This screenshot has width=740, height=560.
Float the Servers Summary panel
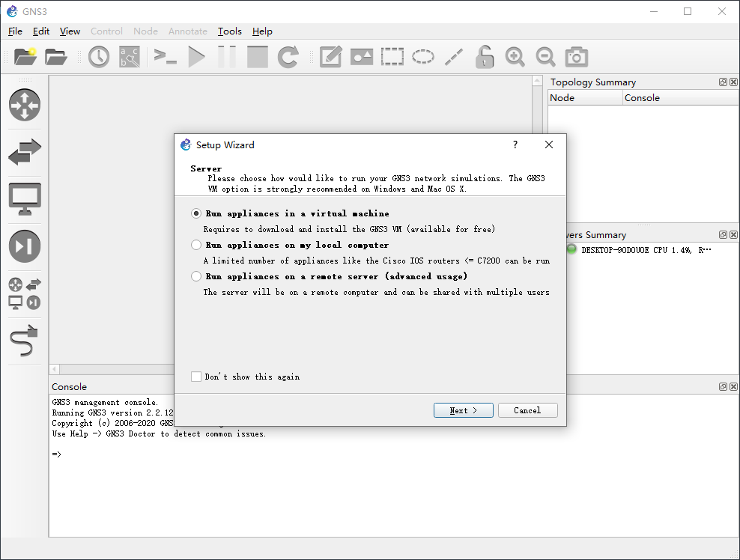coord(723,234)
